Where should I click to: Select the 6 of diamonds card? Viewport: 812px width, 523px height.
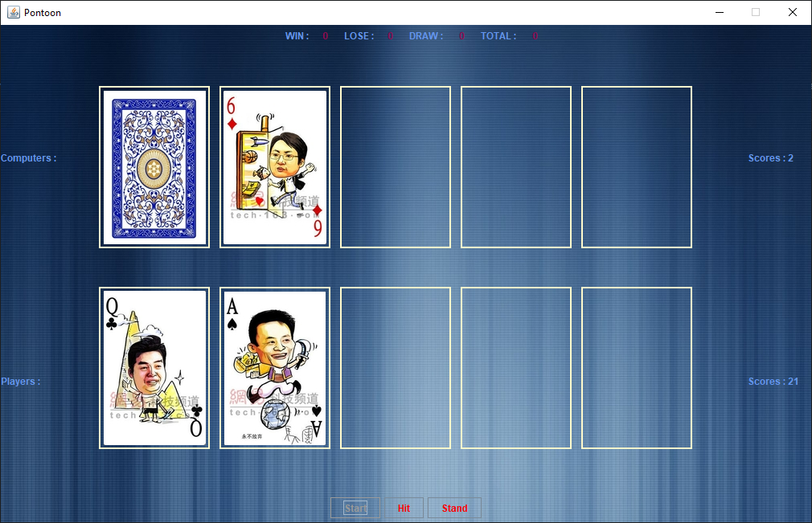point(274,166)
